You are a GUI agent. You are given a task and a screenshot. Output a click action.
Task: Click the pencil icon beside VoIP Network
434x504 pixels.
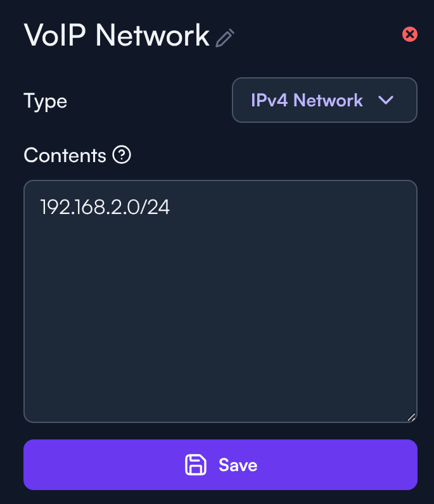tap(225, 39)
